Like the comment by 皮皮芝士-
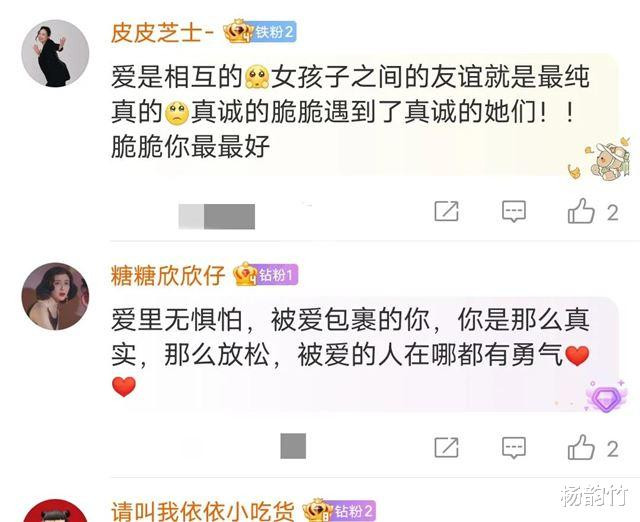This screenshot has height=522, width=640. pyautogui.click(x=581, y=211)
